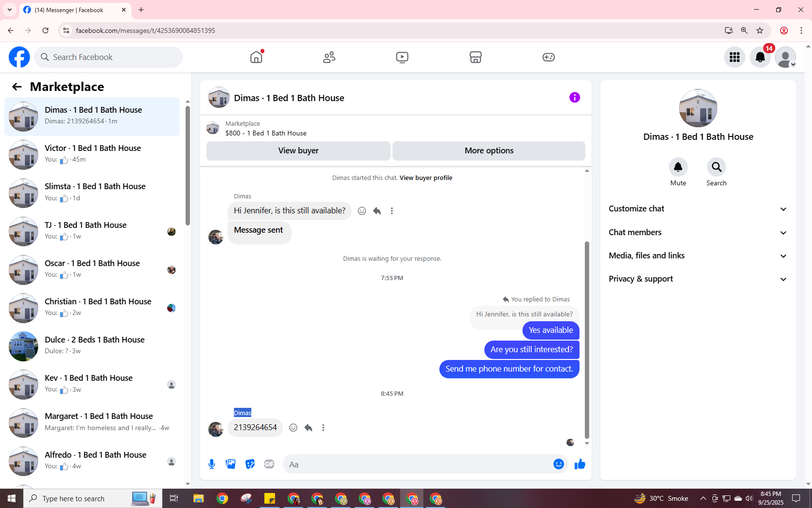
Task: Open the Task View taskbar icon
Action: 174,498
